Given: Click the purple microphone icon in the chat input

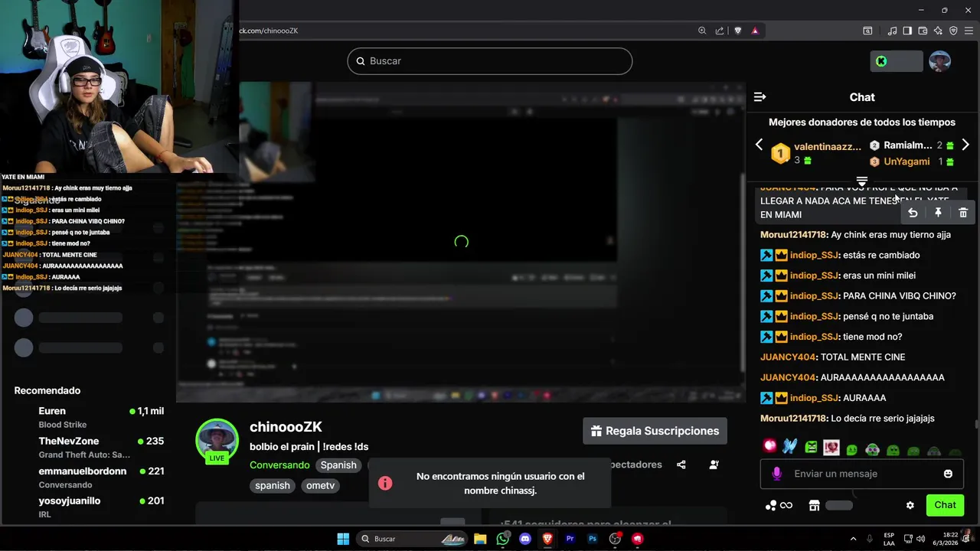Looking at the screenshot, I should (x=777, y=474).
